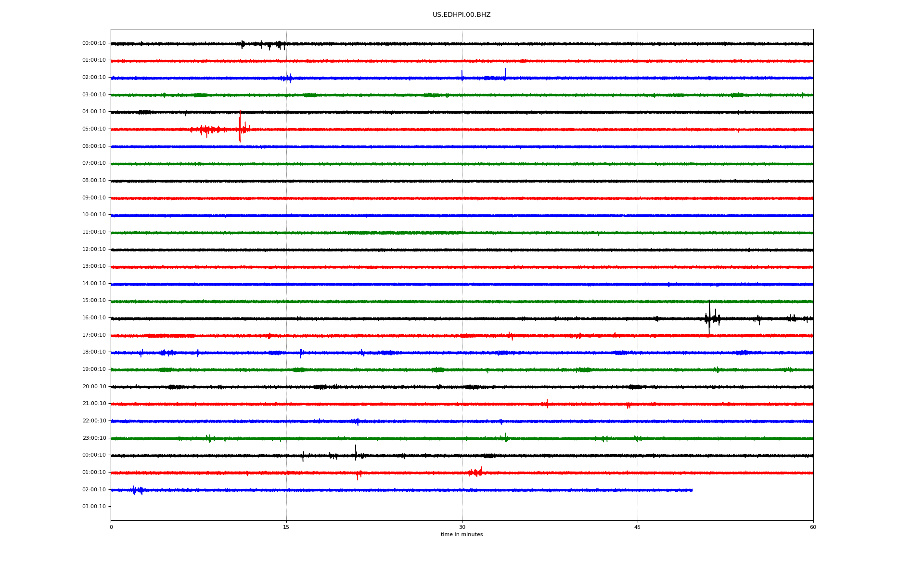
Task: Click the plot title US.EDHPI.00.BHZ
Action: [x=461, y=15]
